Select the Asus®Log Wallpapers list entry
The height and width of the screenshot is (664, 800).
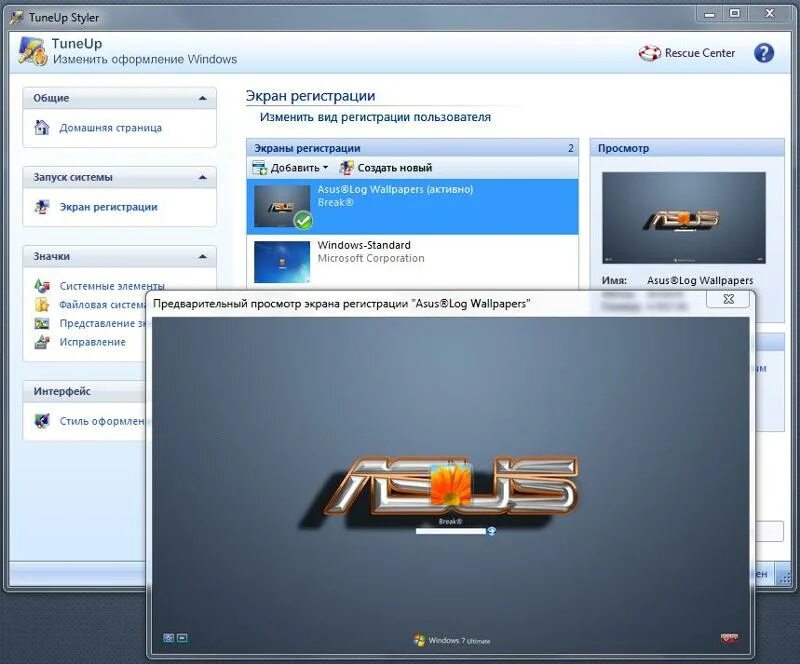[x=412, y=207]
